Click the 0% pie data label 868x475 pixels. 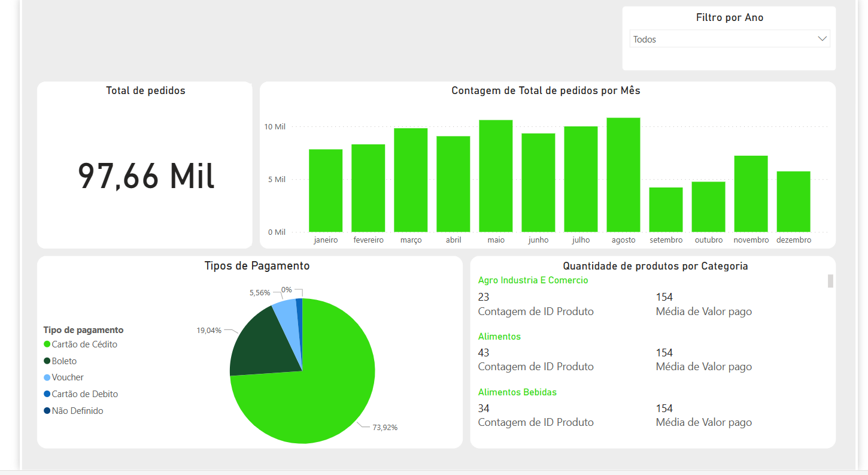pos(287,290)
